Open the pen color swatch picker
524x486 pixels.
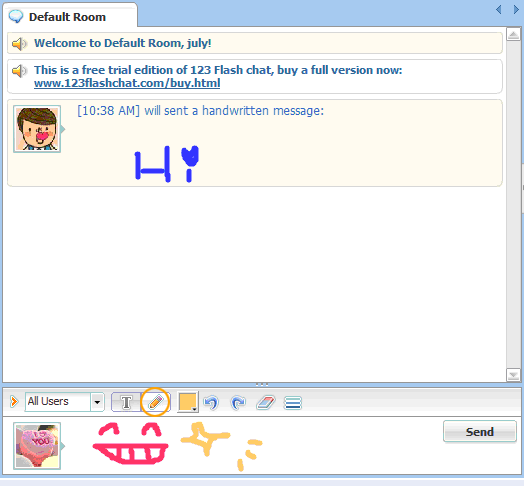pyautogui.click(x=187, y=402)
